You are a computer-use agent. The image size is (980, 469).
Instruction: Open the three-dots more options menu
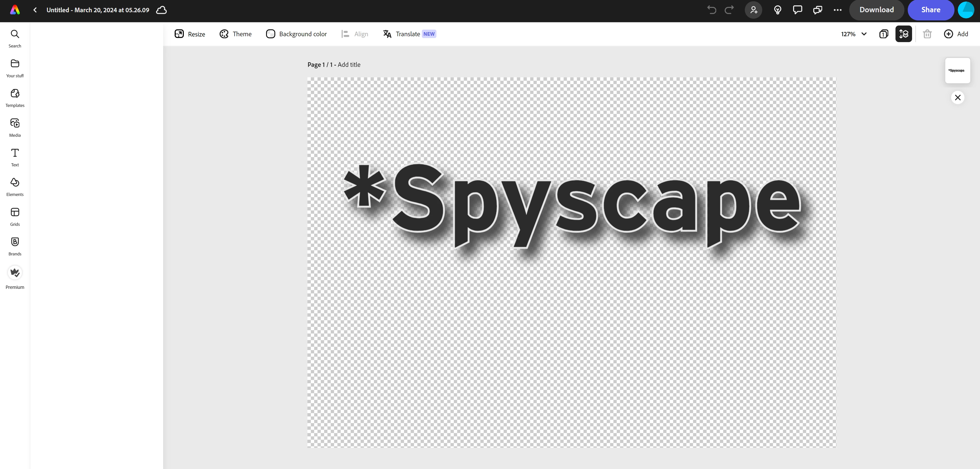pos(837,10)
